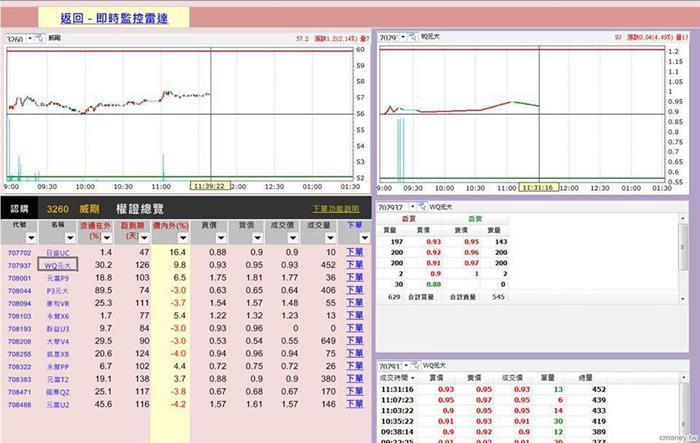Click the search icon beside the 707937 order book code
The image size is (700, 443).
pos(422,207)
